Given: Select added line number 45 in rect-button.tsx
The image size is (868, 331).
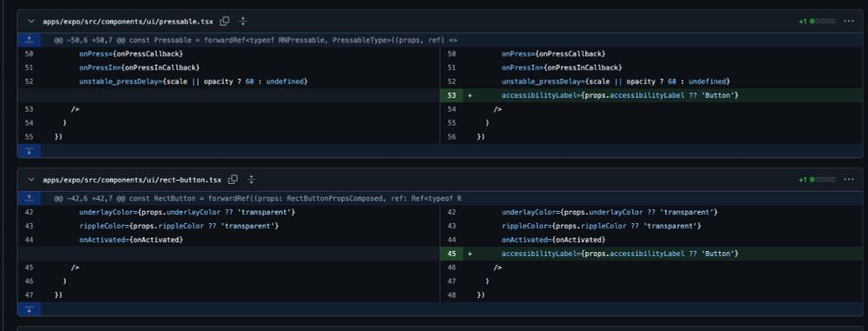Looking at the screenshot, I should coord(451,254).
